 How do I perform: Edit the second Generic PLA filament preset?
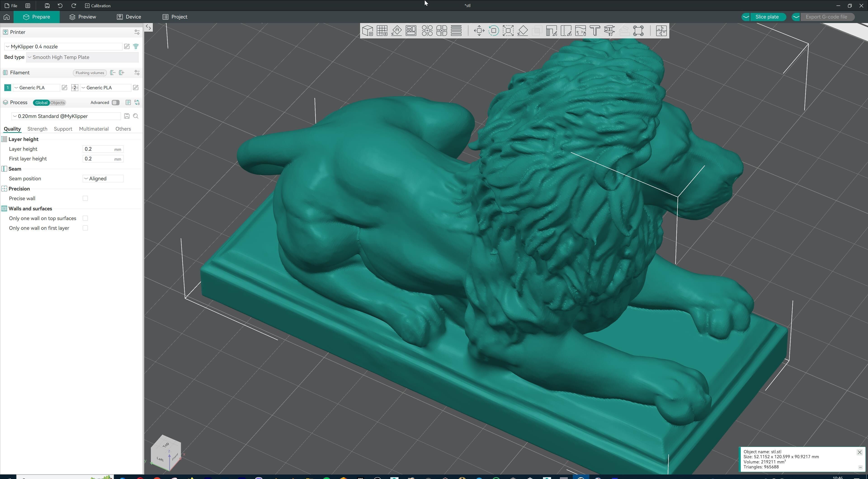click(x=135, y=88)
